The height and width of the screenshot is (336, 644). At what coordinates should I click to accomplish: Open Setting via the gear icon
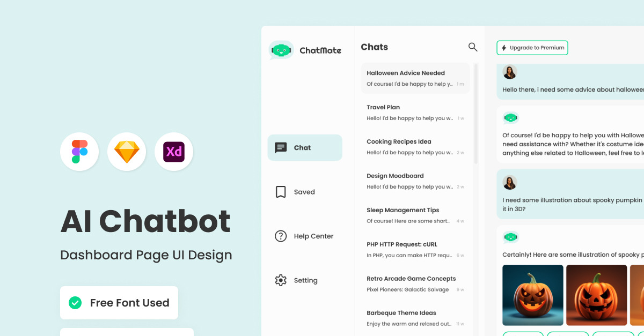281,280
